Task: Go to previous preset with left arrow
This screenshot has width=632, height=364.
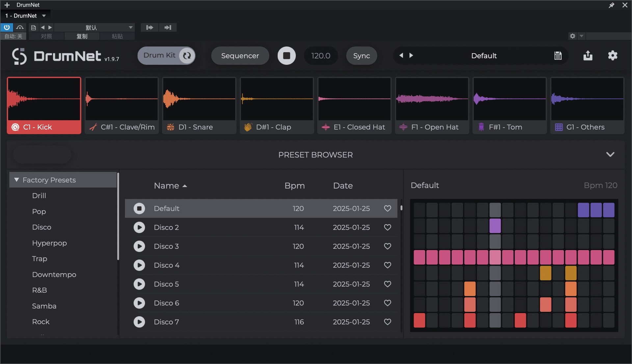Action: click(401, 55)
